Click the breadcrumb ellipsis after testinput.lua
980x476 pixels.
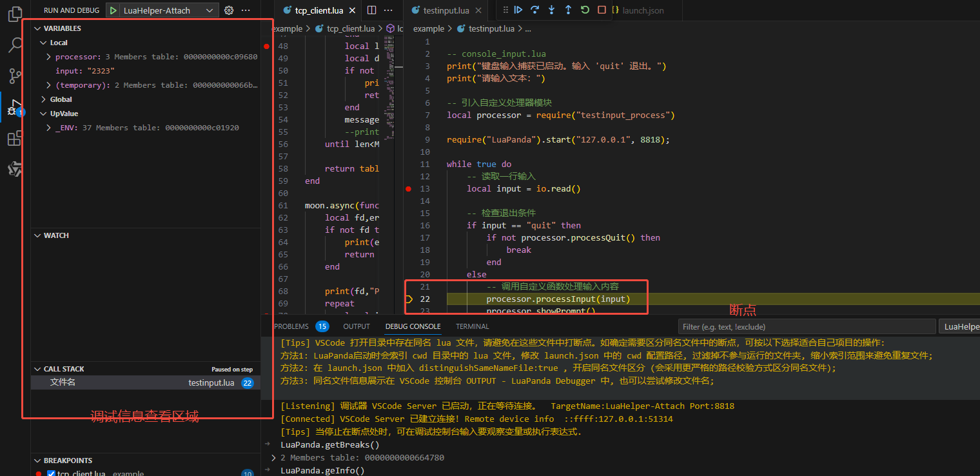coord(528,28)
